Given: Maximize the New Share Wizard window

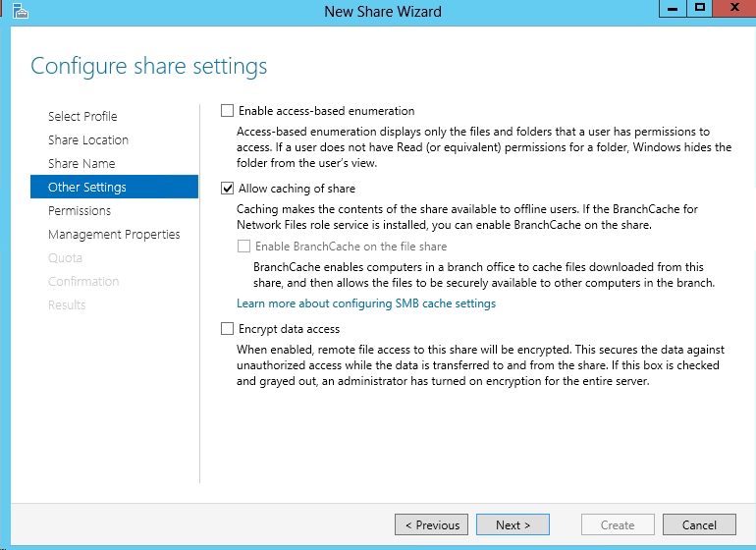Looking at the screenshot, I should tap(700, 9).
